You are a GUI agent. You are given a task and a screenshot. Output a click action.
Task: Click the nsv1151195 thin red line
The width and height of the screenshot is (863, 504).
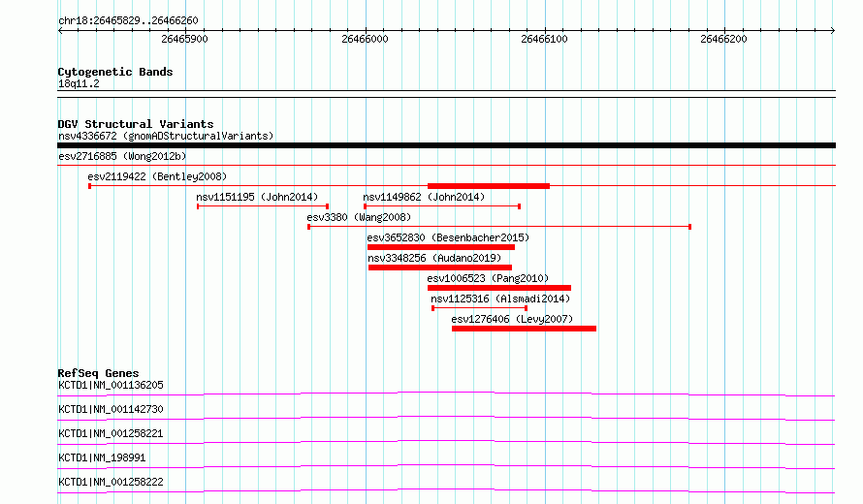263,206
